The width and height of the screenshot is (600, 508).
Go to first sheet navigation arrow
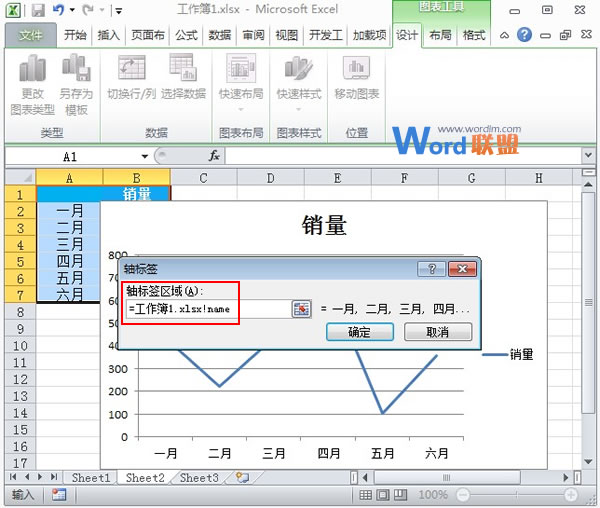click(x=13, y=477)
